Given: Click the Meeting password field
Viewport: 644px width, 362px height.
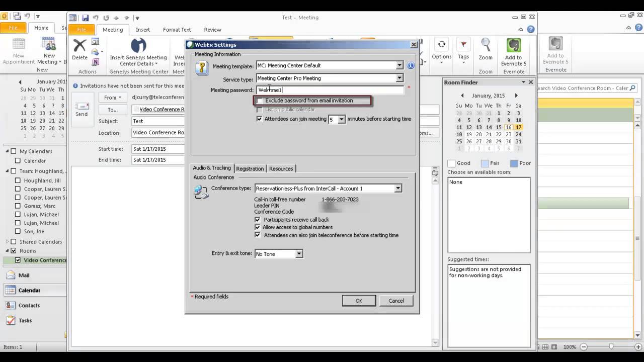Looking at the screenshot, I should [330, 90].
